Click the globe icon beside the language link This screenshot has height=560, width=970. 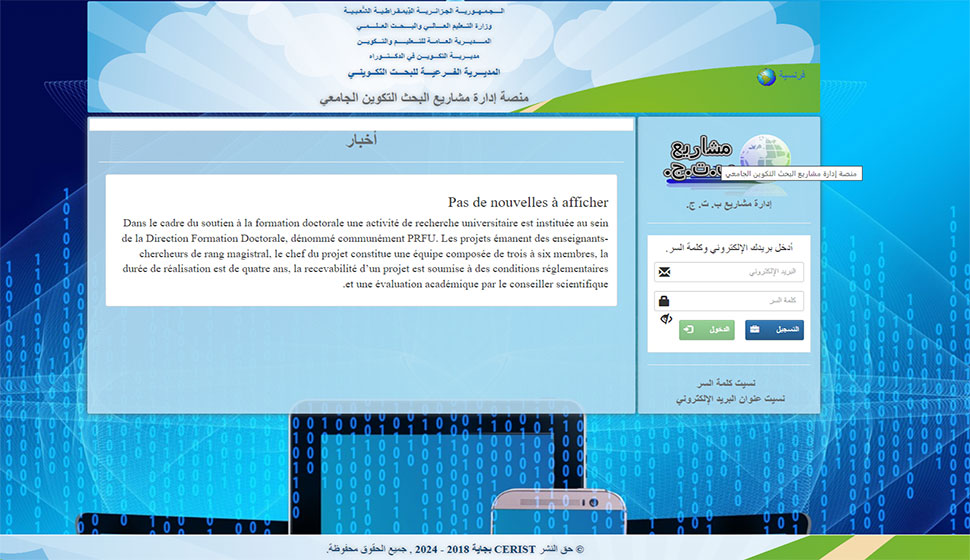766,77
